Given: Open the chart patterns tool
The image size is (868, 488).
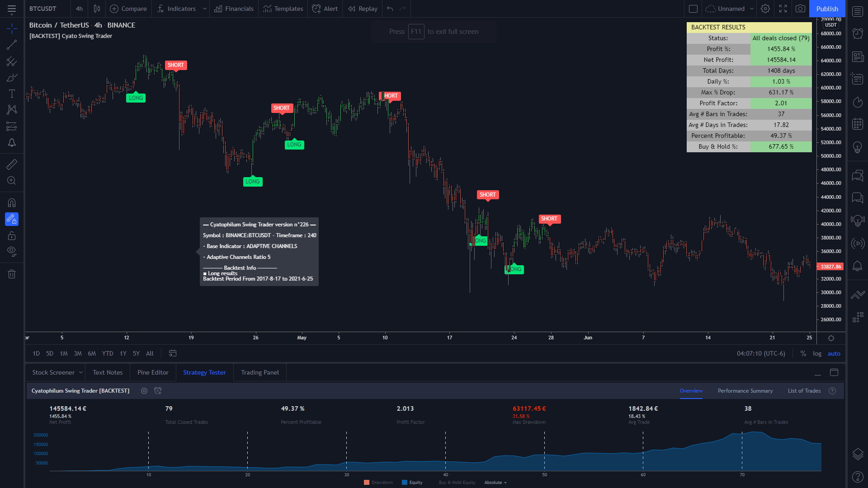Looking at the screenshot, I should click(12, 110).
